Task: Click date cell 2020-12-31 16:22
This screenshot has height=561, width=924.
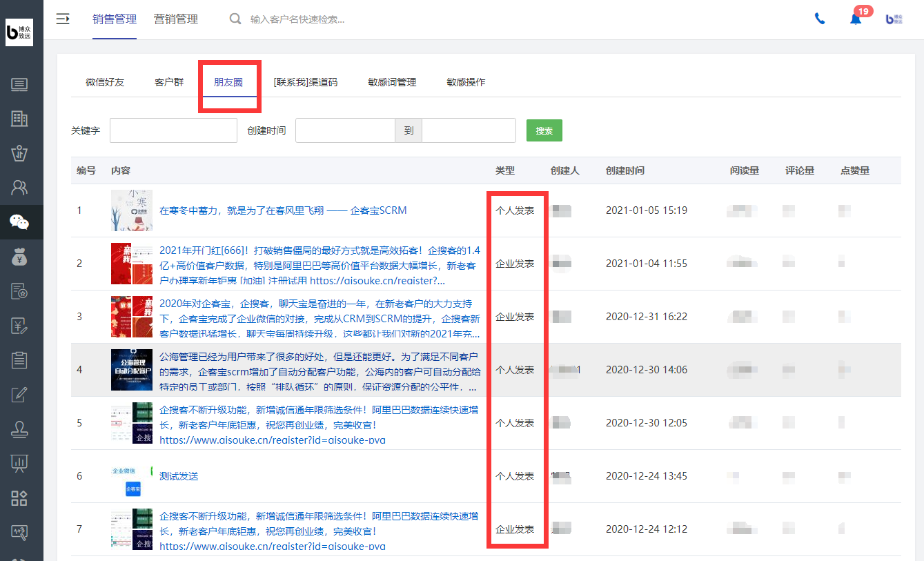Action: click(647, 317)
